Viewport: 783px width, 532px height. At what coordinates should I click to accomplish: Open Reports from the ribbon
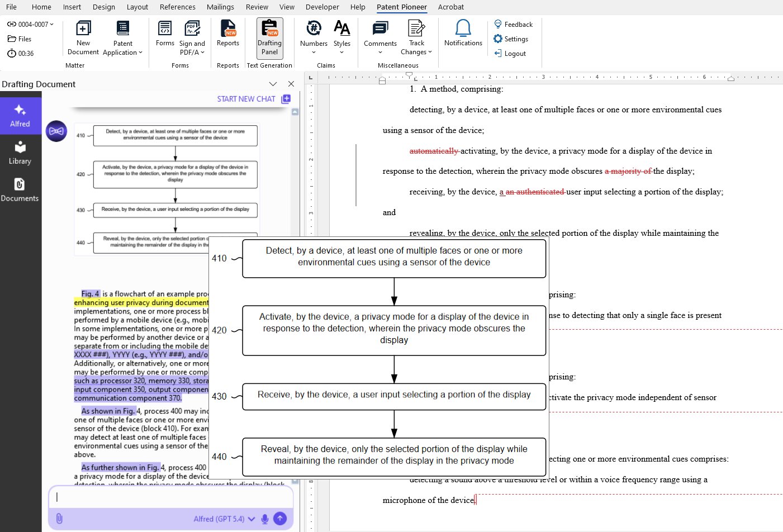pyautogui.click(x=227, y=37)
